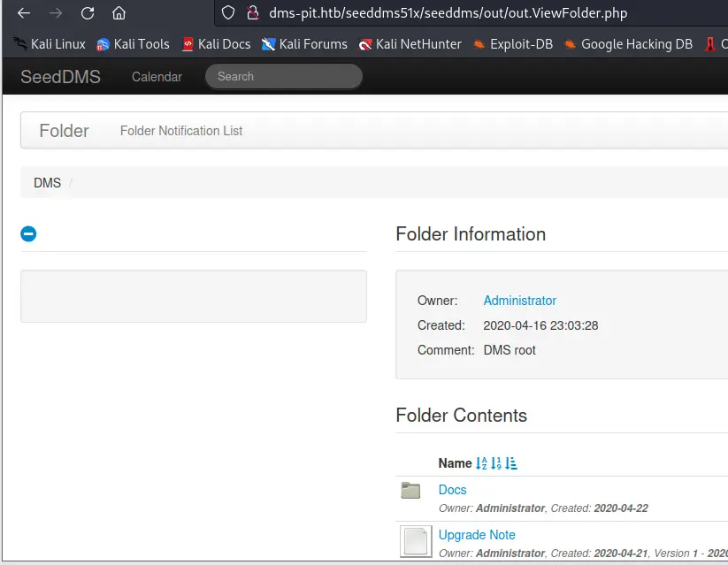This screenshot has width=728, height=565.
Task: Click the browser forward arrow
Action: [55, 13]
